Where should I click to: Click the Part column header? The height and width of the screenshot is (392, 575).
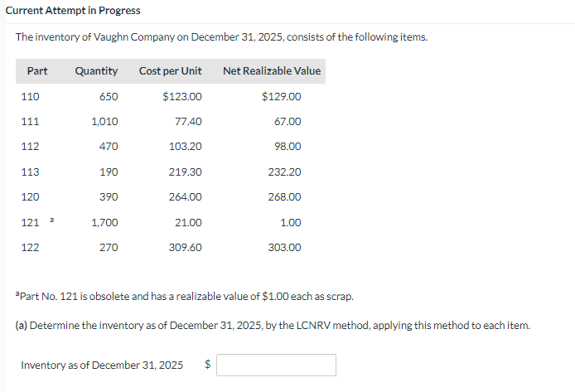[37, 71]
